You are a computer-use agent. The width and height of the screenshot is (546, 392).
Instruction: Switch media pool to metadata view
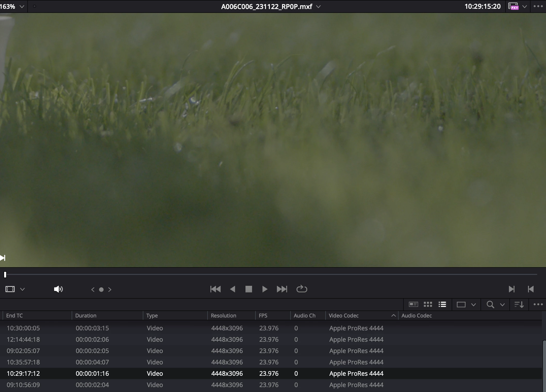tap(413, 305)
